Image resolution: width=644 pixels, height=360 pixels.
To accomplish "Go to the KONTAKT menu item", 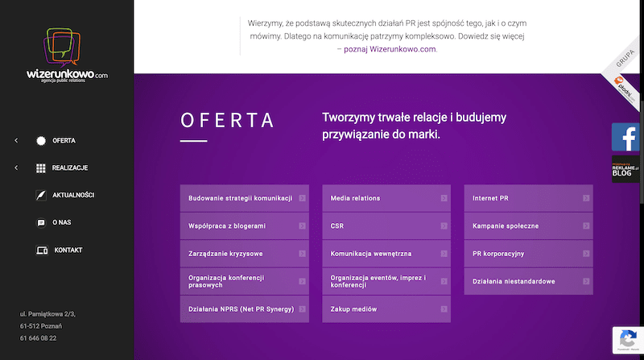I will (x=68, y=250).
